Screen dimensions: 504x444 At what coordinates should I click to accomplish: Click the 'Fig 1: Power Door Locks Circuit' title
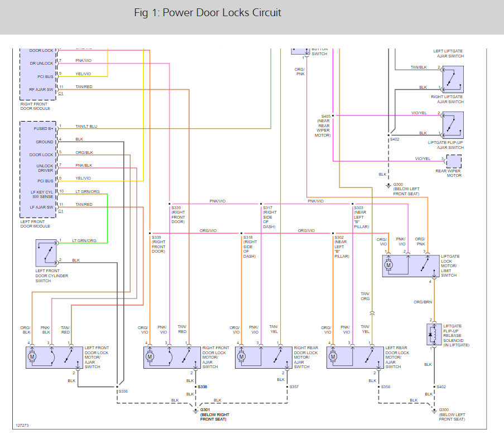pos(208,13)
